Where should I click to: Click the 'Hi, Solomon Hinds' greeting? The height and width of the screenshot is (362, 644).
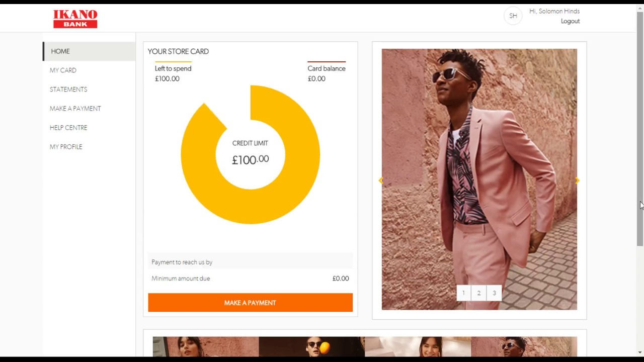554,11
